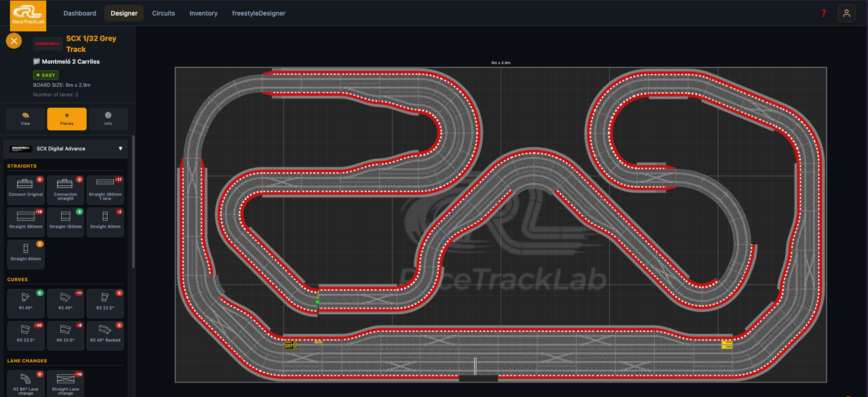Screen dimensions: 868x397
Task: Open the Info panel
Action: pos(108,119)
